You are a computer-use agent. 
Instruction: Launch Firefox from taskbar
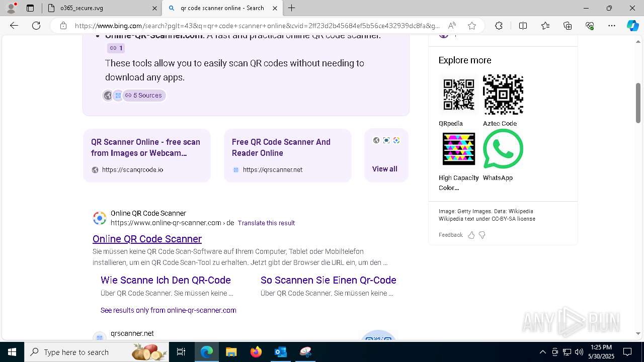click(256, 352)
